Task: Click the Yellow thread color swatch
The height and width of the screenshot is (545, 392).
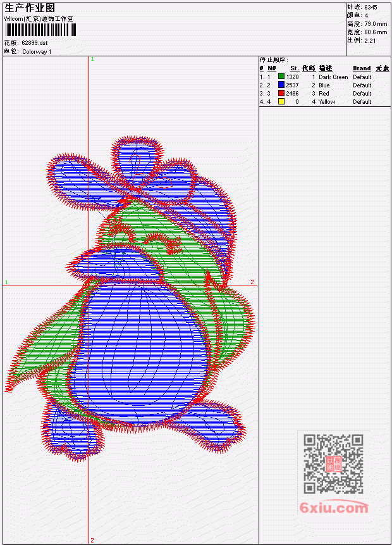Action: [281, 101]
